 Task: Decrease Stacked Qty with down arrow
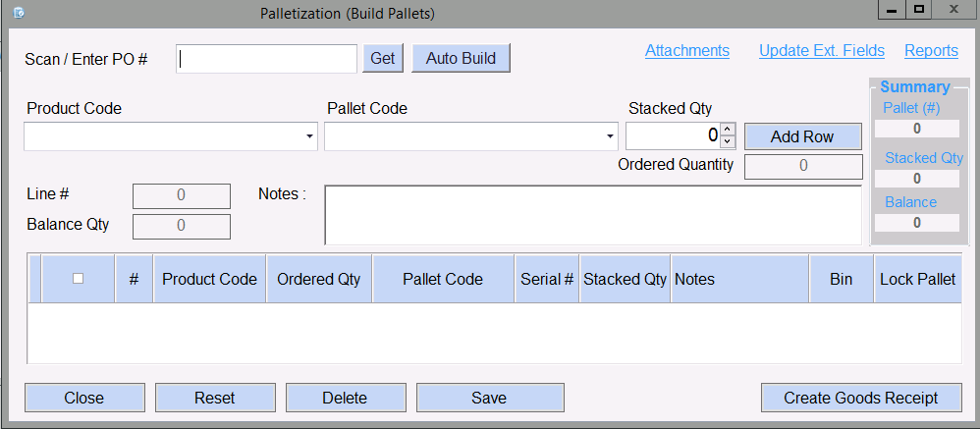click(728, 142)
